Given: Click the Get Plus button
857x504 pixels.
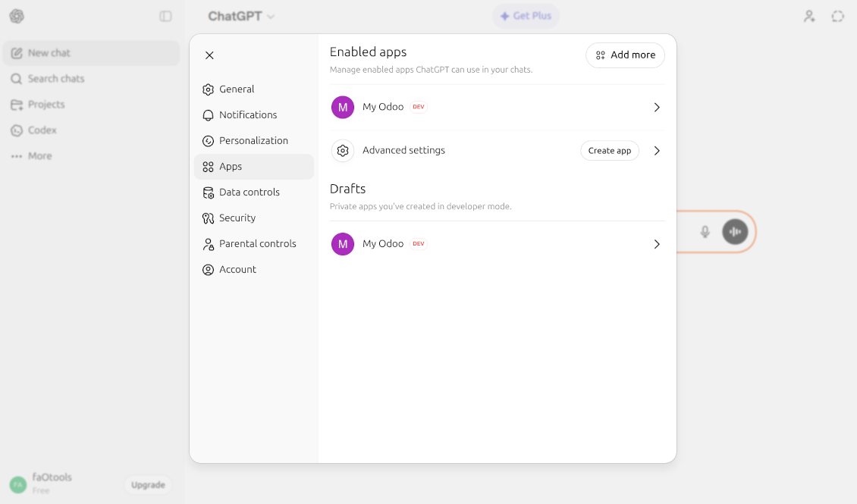Looking at the screenshot, I should click(x=526, y=15).
